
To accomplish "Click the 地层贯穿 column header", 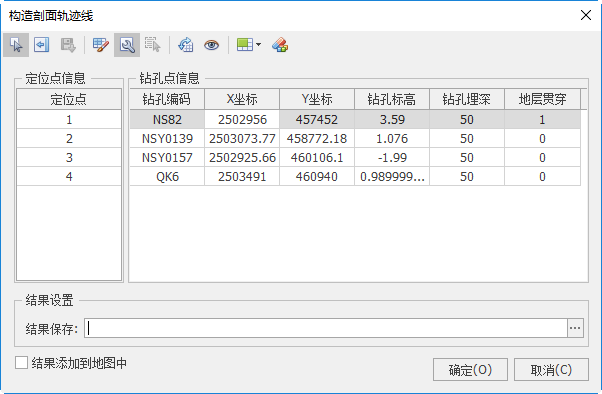I will point(542,99).
